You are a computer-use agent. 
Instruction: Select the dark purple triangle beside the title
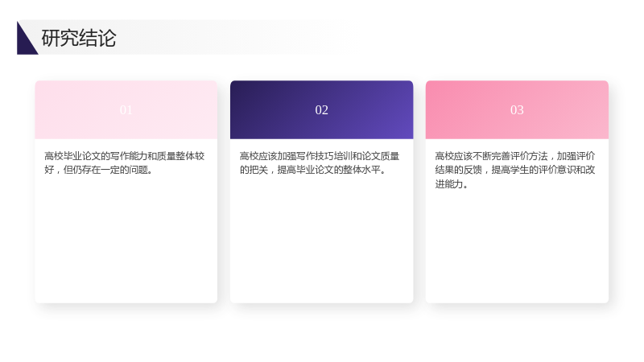click(x=25, y=41)
